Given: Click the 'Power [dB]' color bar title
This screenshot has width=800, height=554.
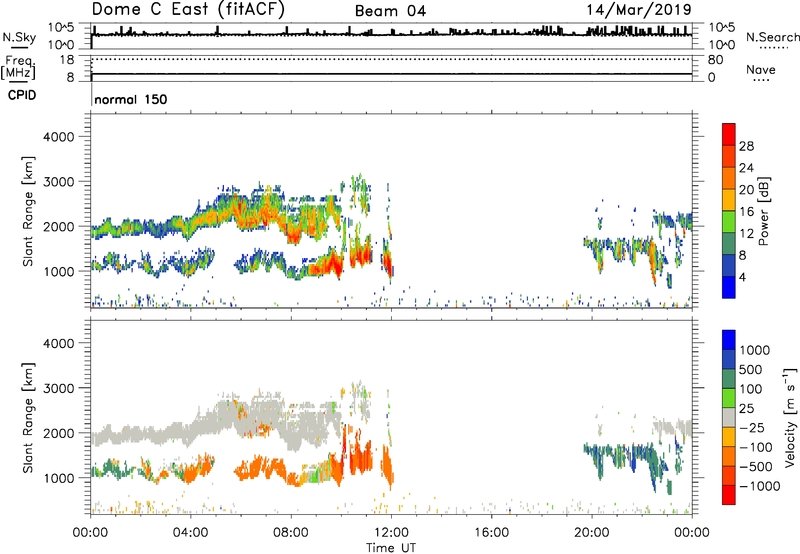Looking at the screenshot, I should point(763,211).
